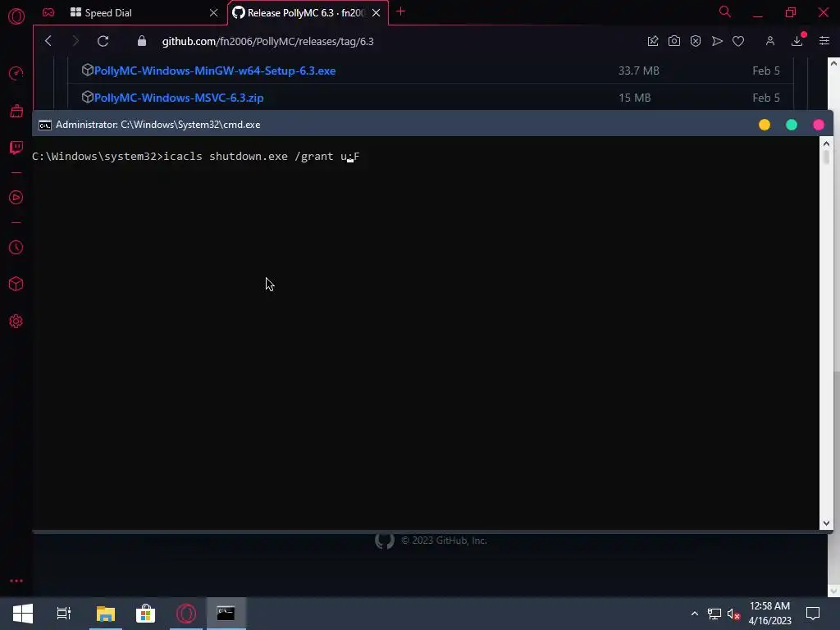Open Microsoft Store from taskbar
This screenshot has width=840, height=630.
click(145, 614)
